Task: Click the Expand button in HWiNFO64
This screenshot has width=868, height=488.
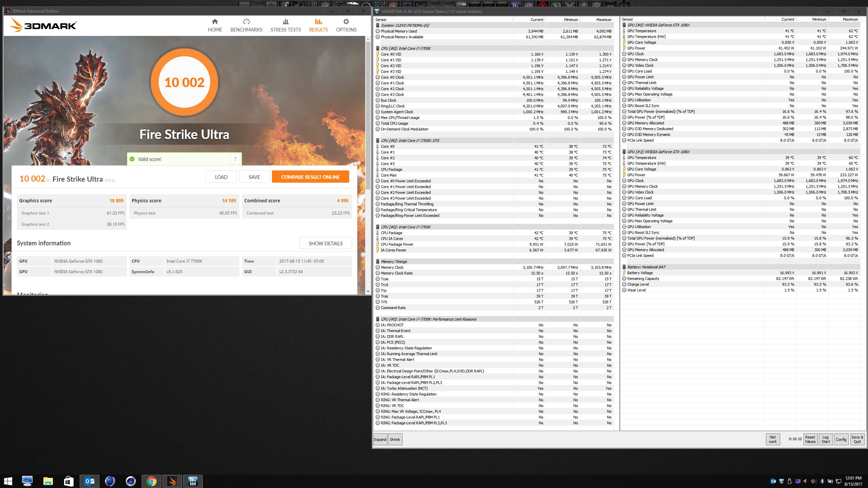Action: point(380,440)
